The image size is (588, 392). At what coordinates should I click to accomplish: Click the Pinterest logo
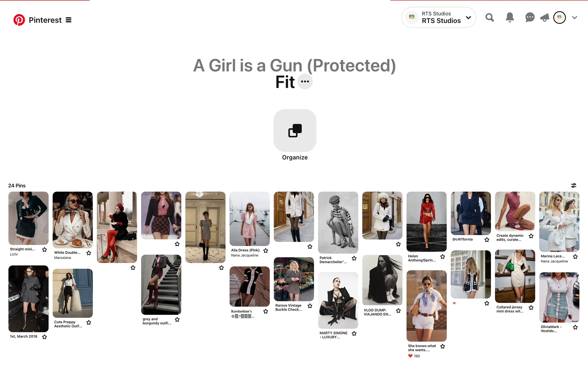19,20
